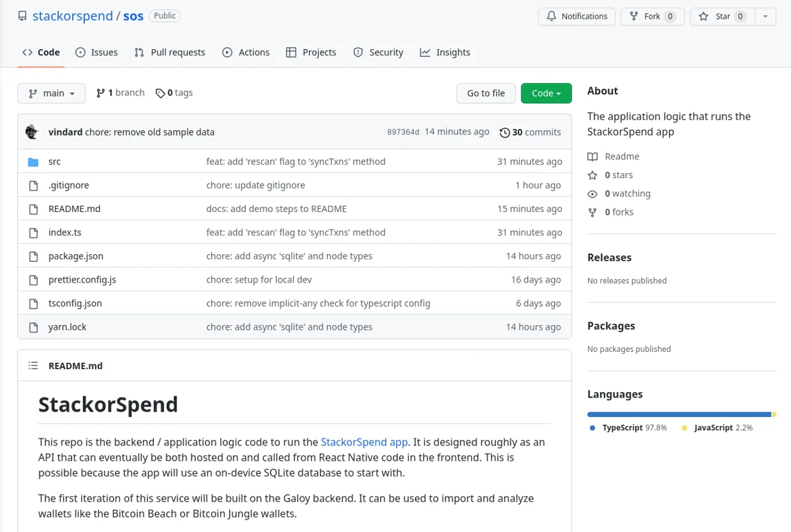Image resolution: width=791 pixels, height=532 pixels.
Task: Click the file icon next to tsconfig.json
Action: (x=33, y=304)
